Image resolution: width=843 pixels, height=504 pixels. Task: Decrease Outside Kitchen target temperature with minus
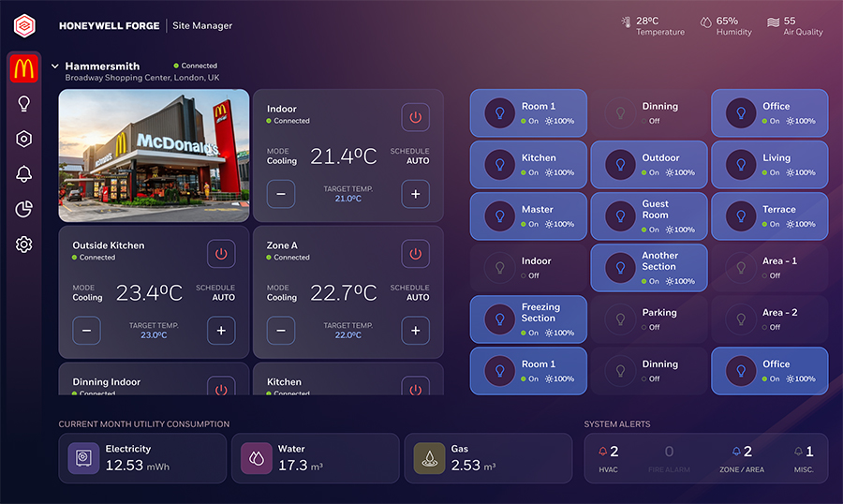(87, 331)
